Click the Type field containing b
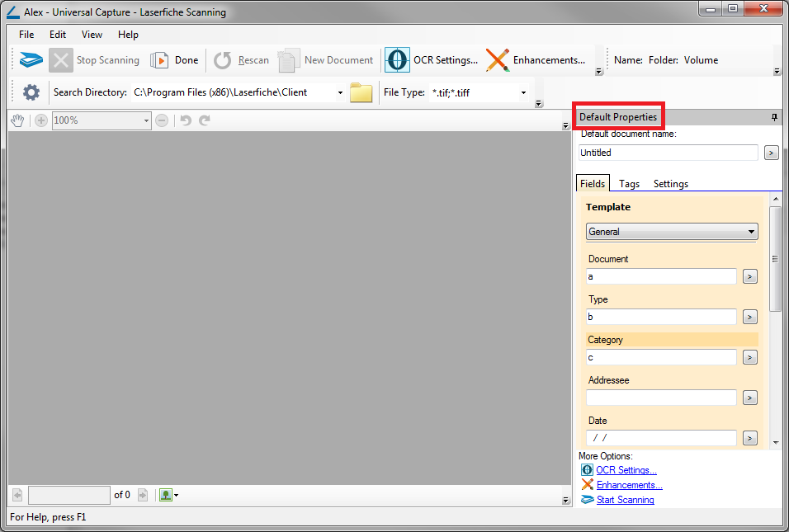The image size is (789, 532). (x=661, y=317)
